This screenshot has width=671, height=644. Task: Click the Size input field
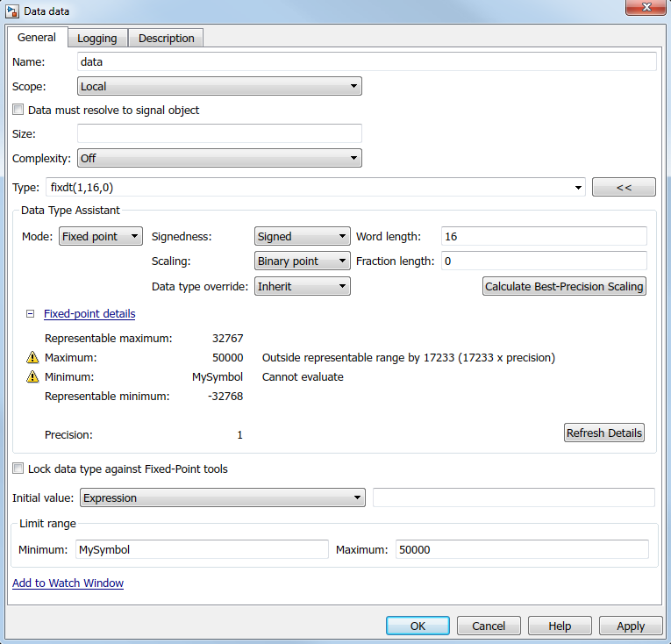point(219,133)
